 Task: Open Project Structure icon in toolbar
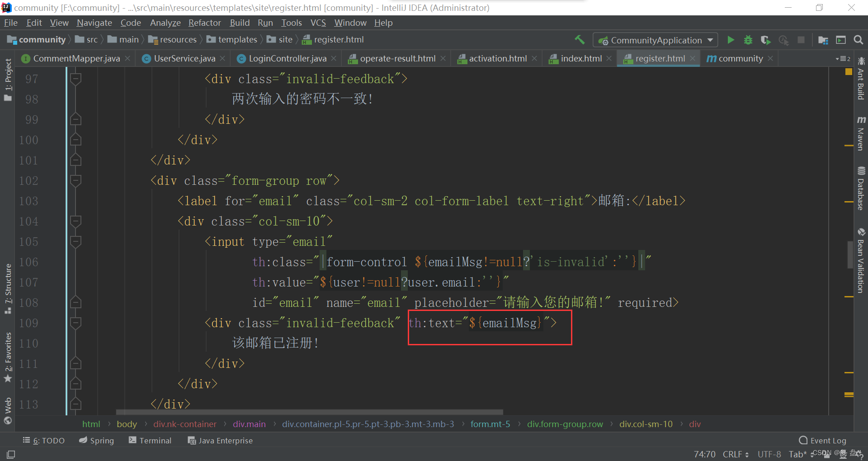[823, 40]
